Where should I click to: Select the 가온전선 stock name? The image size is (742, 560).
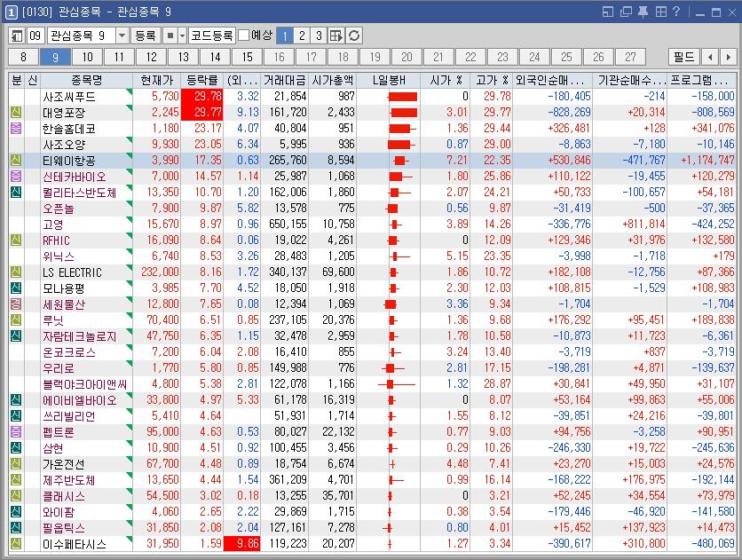click(x=63, y=464)
